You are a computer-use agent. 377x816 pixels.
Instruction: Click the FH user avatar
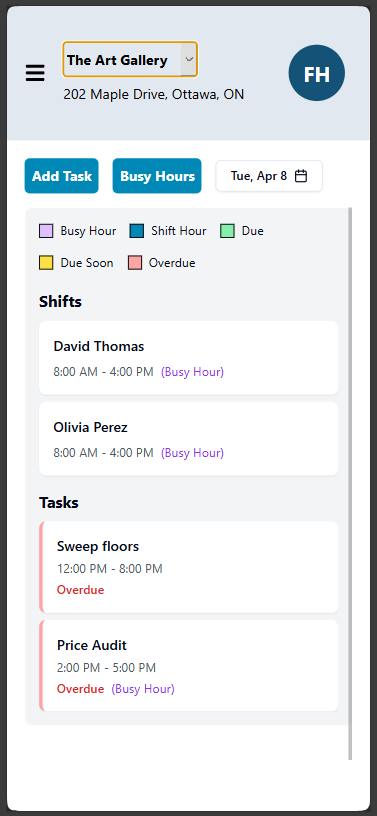pos(317,73)
